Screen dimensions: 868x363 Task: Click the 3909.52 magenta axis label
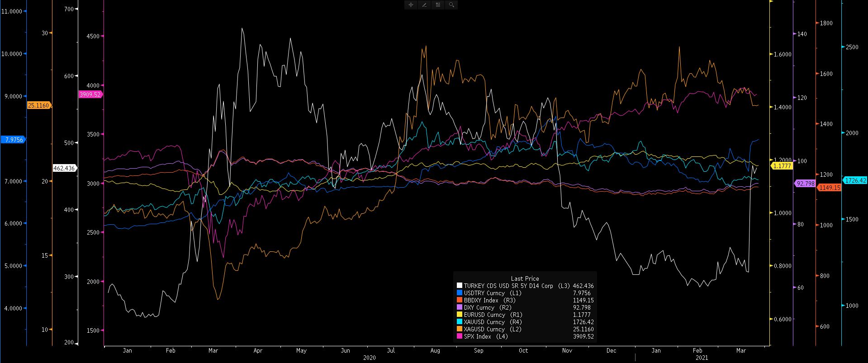coord(90,94)
